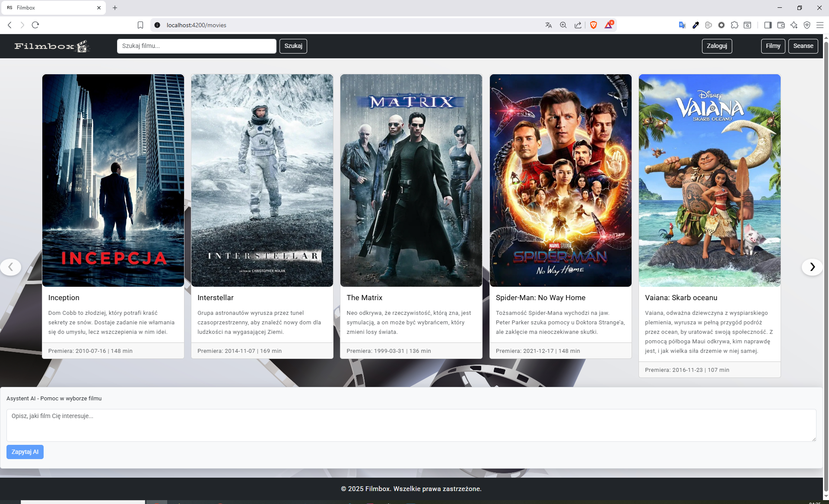
Task: Open a new browser tab with plus
Action: 115,8
